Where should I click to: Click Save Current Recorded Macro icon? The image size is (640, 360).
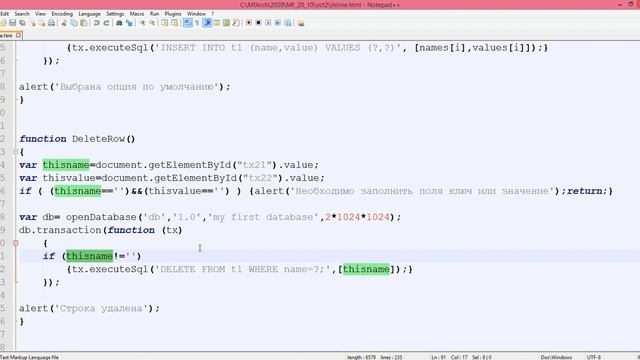point(288,23)
